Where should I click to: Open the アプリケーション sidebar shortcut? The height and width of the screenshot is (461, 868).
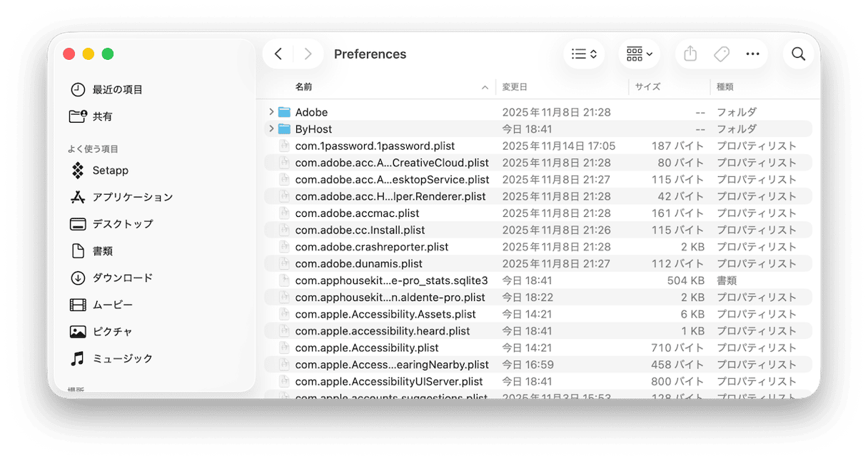point(131,197)
